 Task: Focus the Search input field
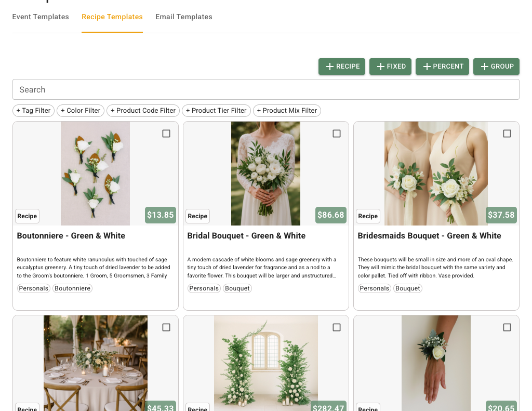click(265, 89)
